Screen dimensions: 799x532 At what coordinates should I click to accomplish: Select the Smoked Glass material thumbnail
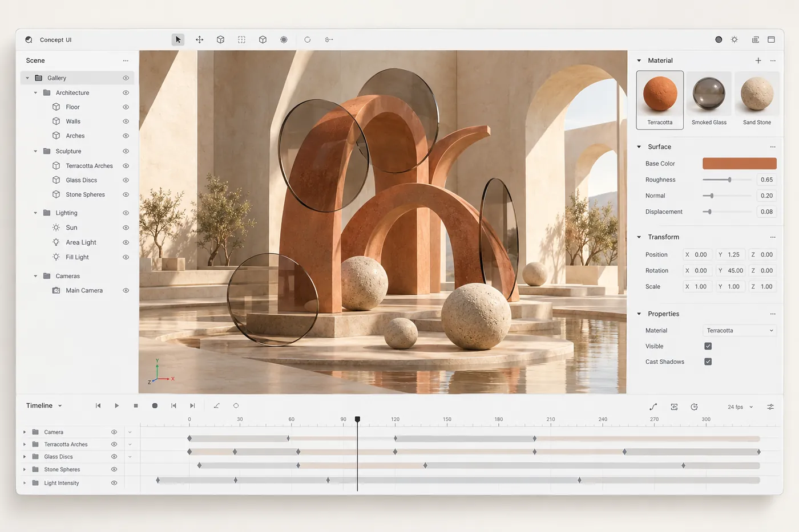click(x=709, y=100)
